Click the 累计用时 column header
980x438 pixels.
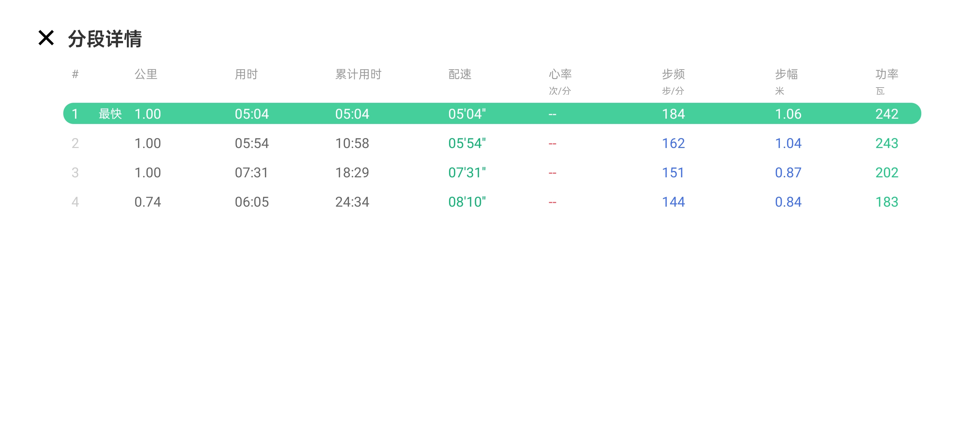point(358,74)
